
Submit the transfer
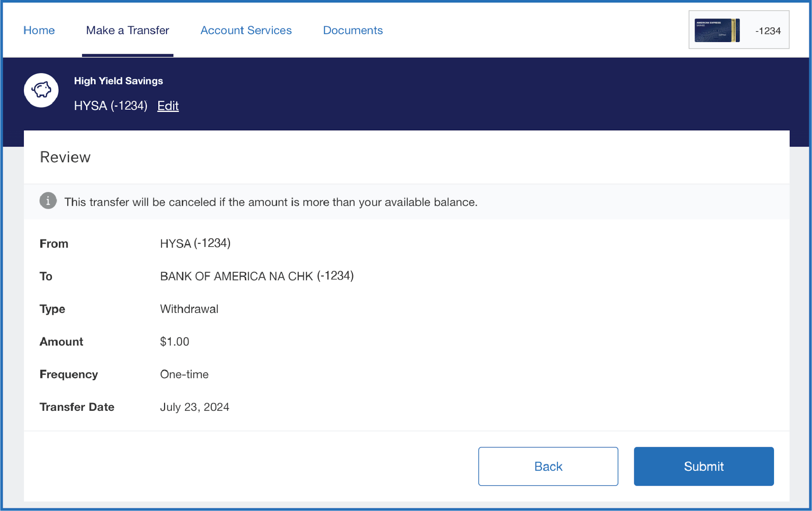click(703, 466)
